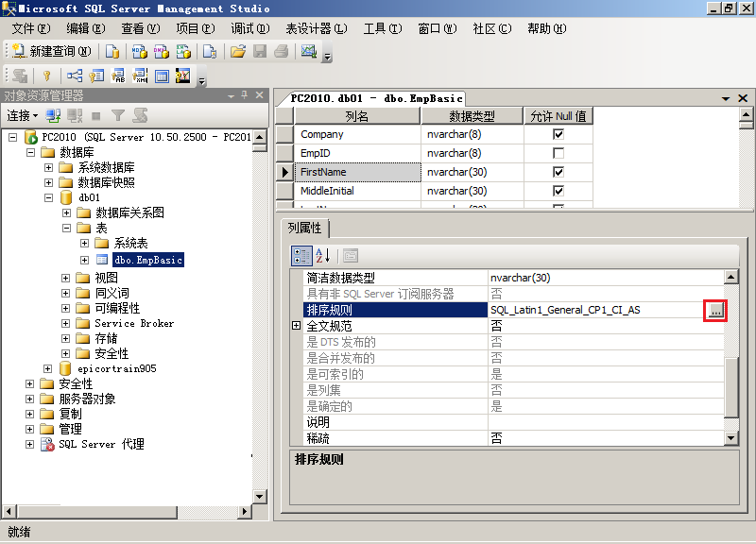Expand the epicortrain905 database node
The width and height of the screenshot is (756, 544).
tap(48, 368)
